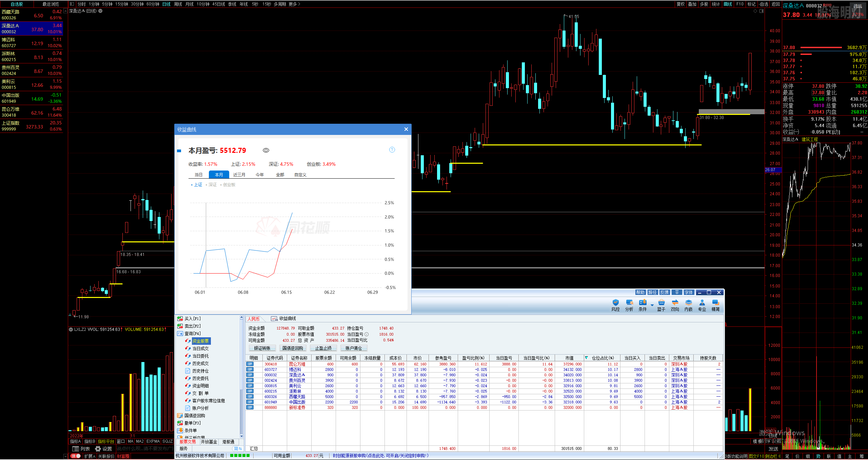Select the EXPMA indicator tab

coord(153,441)
